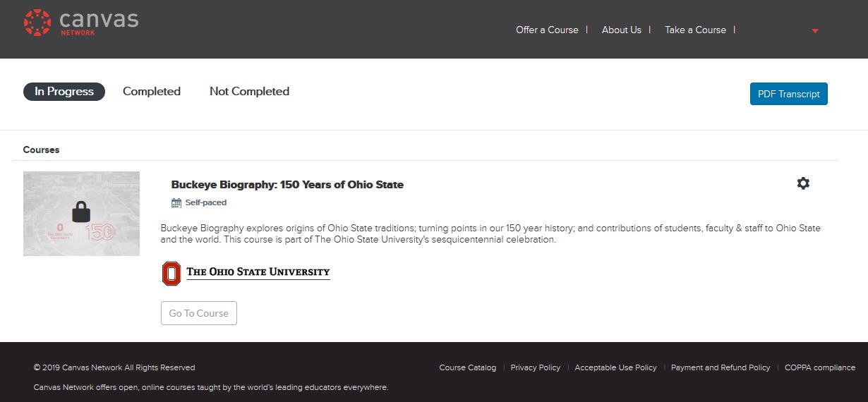Download the PDF Transcript
The width and height of the screenshot is (868, 402).
789,94
